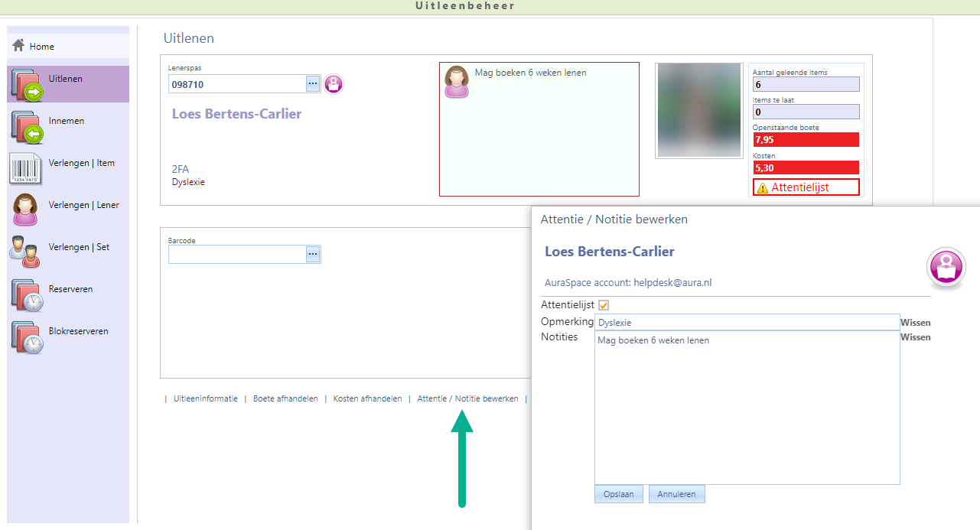Open Uitlenen via its book icon
This screenshot has height=530, width=980.
point(27,84)
